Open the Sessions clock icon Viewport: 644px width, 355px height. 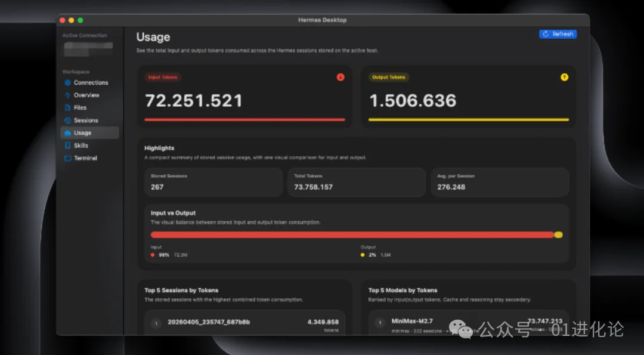tap(68, 121)
